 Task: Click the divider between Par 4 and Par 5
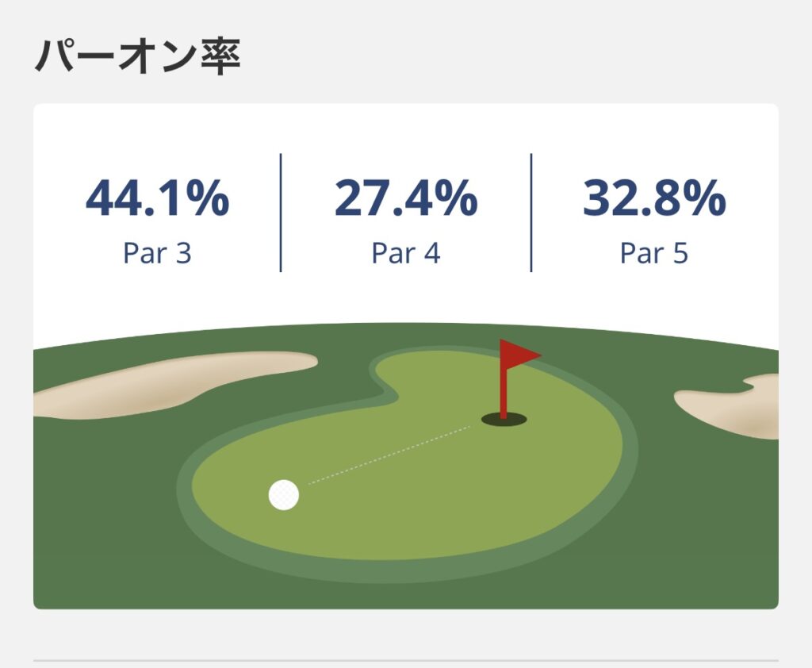pos(530,213)
